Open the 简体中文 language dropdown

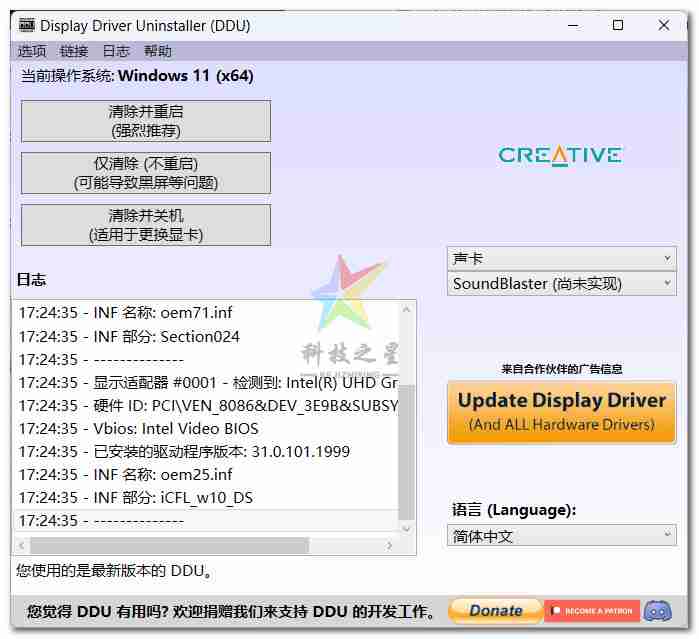point(561,536)
